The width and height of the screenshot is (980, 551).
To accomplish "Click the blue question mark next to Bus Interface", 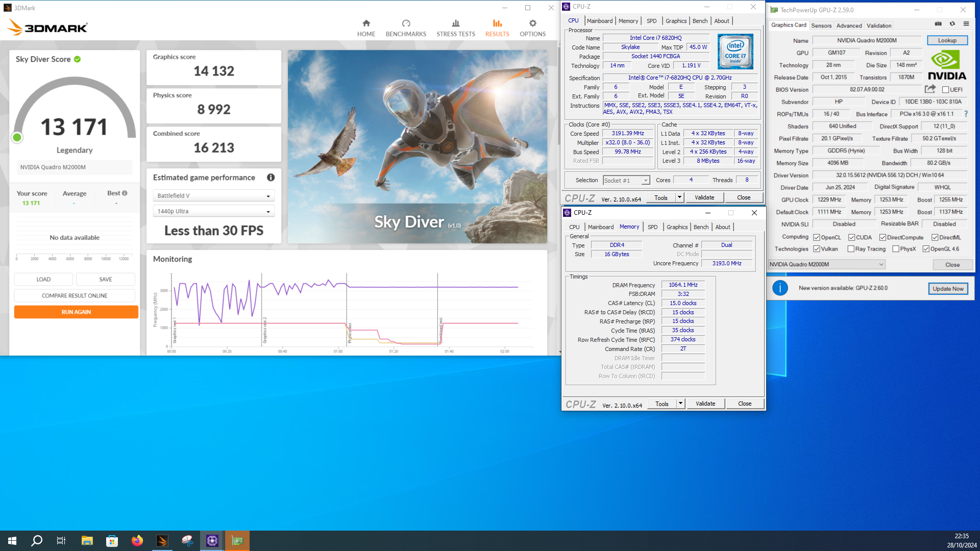I will 966,114.
